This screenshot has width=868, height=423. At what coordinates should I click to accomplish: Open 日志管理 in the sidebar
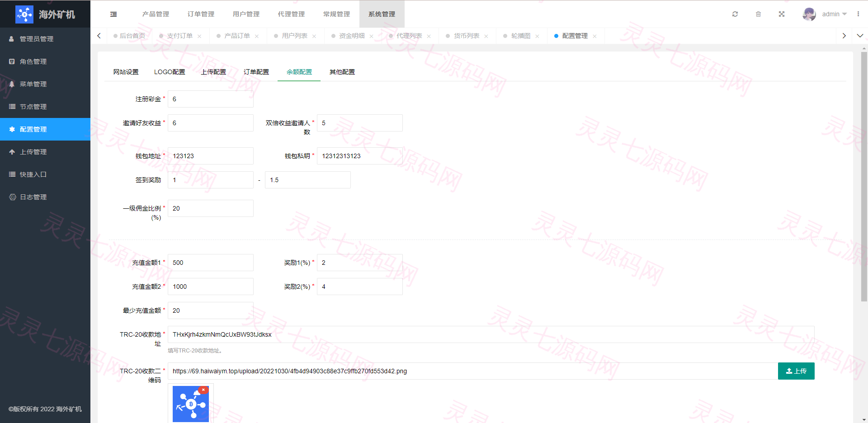click(45, 197)
